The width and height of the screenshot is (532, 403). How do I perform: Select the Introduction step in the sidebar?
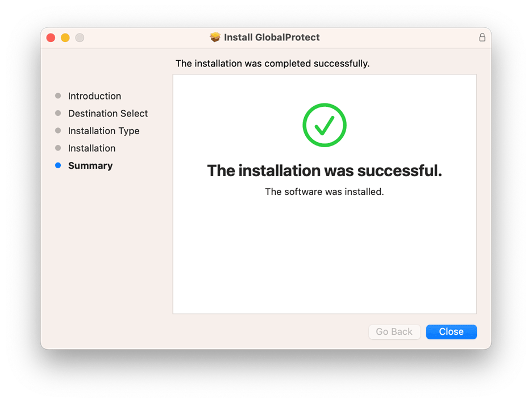pyautogui.click(x=94, y=95)
